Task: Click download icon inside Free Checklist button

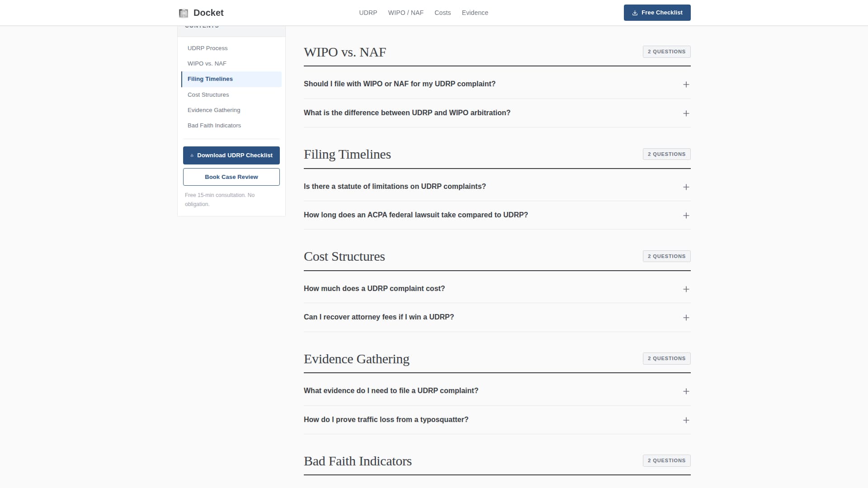Action: click(635, 13)
